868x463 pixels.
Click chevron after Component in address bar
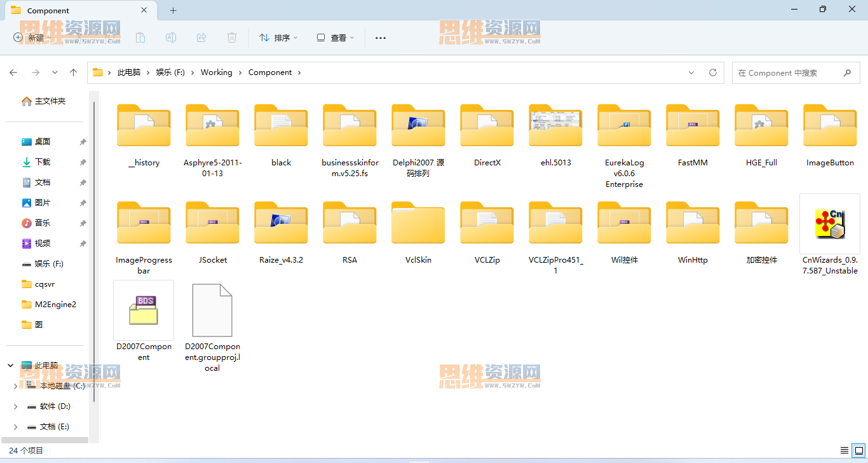click(299, 73)
